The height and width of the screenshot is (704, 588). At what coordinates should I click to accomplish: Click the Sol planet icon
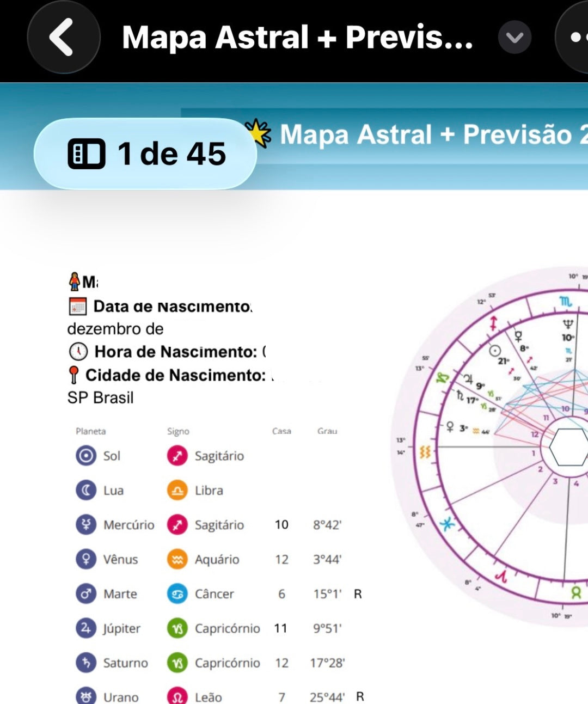85,456
